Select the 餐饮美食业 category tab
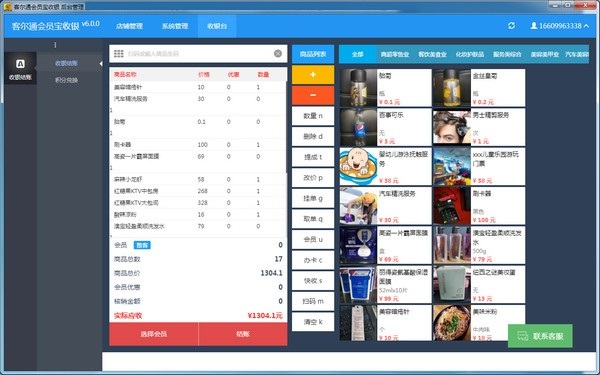The image size is (600, 375). 432,54
